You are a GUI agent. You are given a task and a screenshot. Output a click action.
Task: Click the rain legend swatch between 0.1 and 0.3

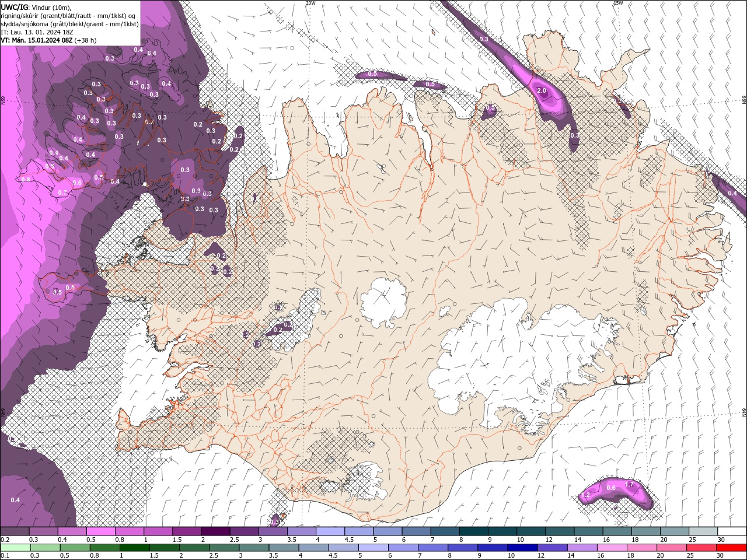pyautogui.click(x=15, y=548)
